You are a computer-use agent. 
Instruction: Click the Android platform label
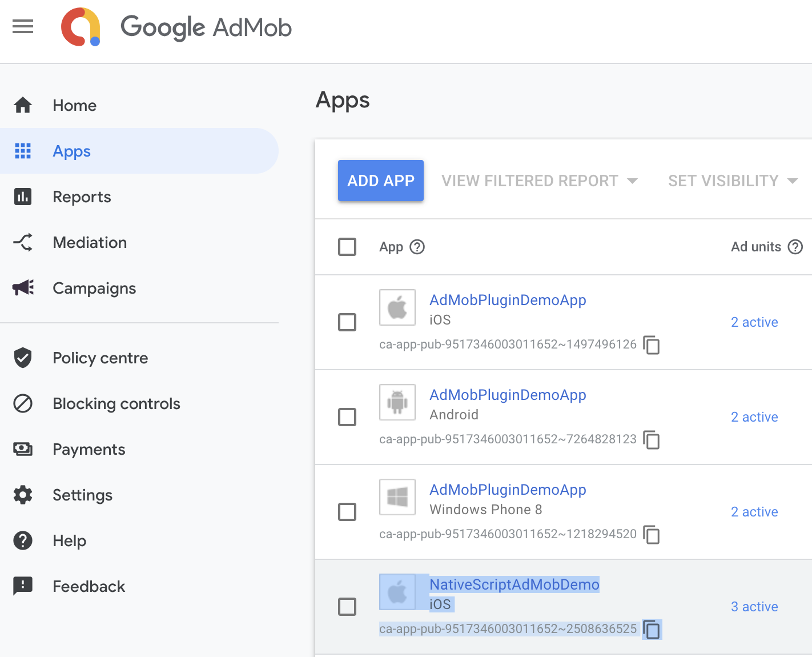pyautogui.click(x=454, y=415)
